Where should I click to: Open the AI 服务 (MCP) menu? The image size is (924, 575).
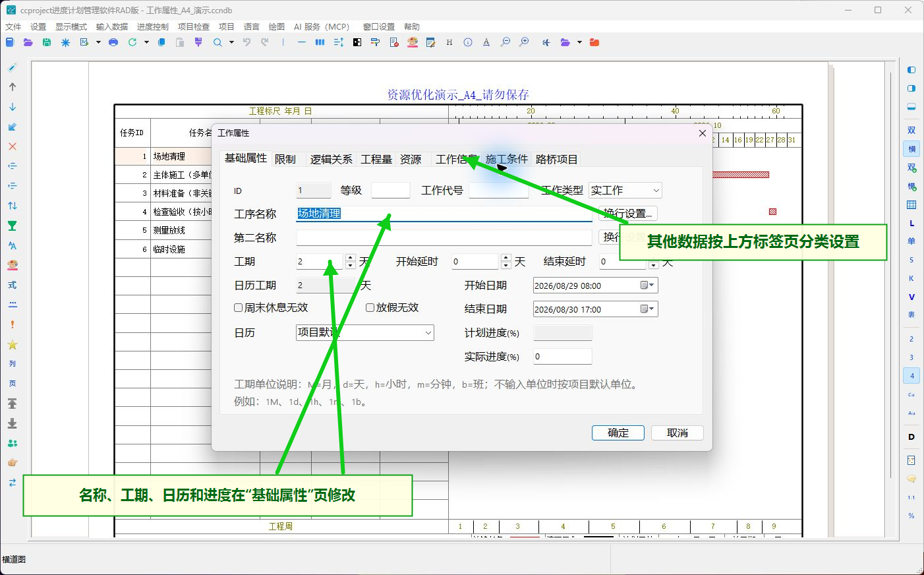click(x=322, y=26)
